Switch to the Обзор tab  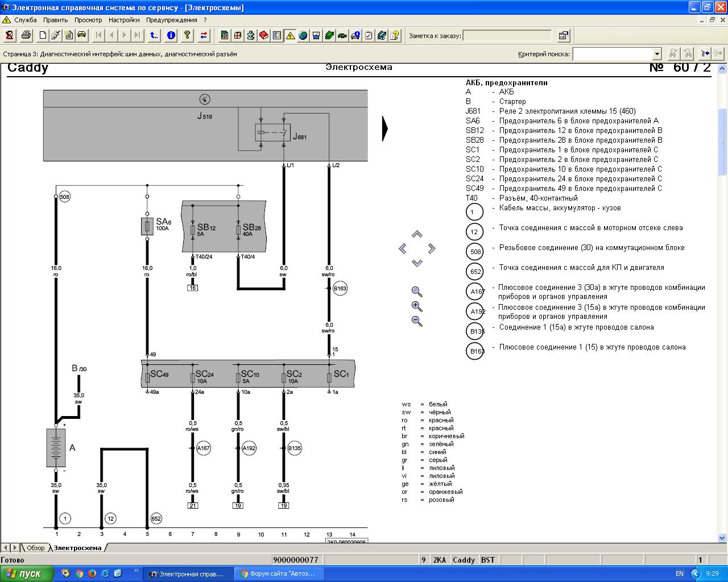coord(35,548)
